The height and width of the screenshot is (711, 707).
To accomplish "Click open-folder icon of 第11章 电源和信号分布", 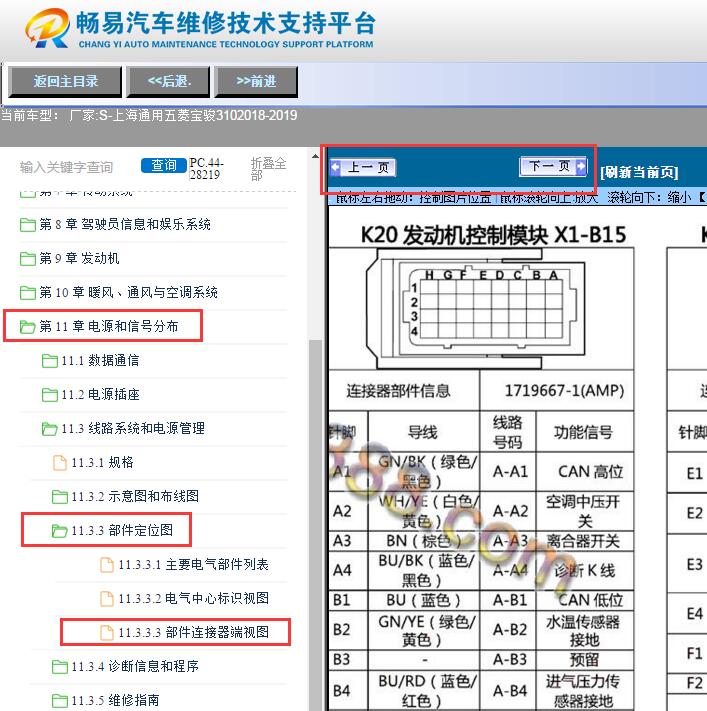I will pos(28,326).
